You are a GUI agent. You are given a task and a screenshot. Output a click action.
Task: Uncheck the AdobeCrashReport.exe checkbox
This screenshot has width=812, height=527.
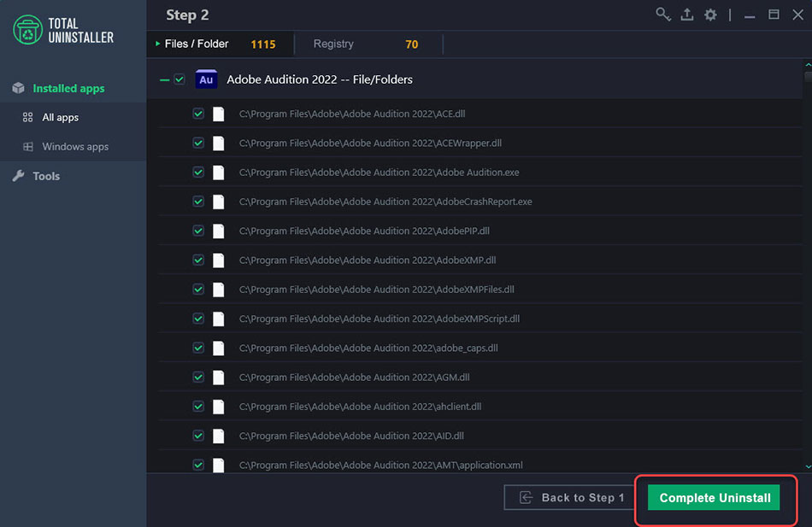[198, 202]
